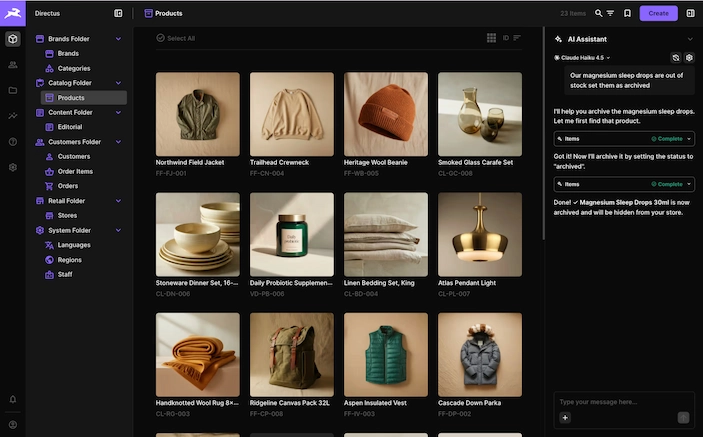Open Trailhead Crewneck product card
Screen dimensions: 703x437
tap(292, 124)
